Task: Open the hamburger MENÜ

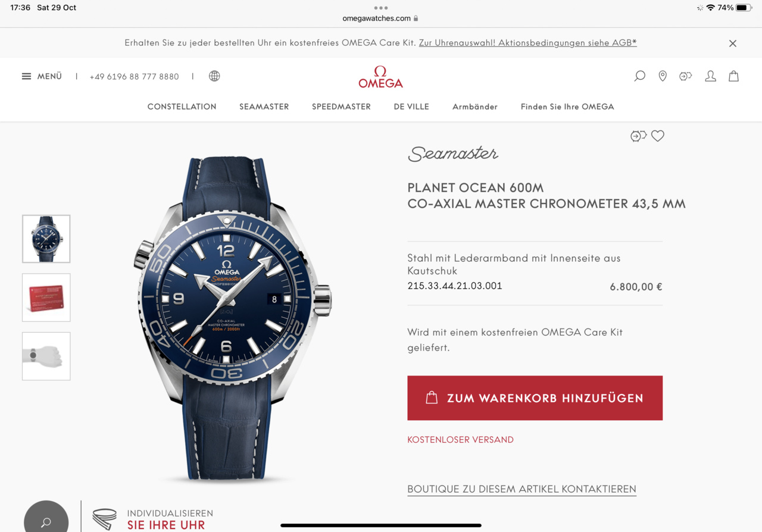Action: (42, 76)
